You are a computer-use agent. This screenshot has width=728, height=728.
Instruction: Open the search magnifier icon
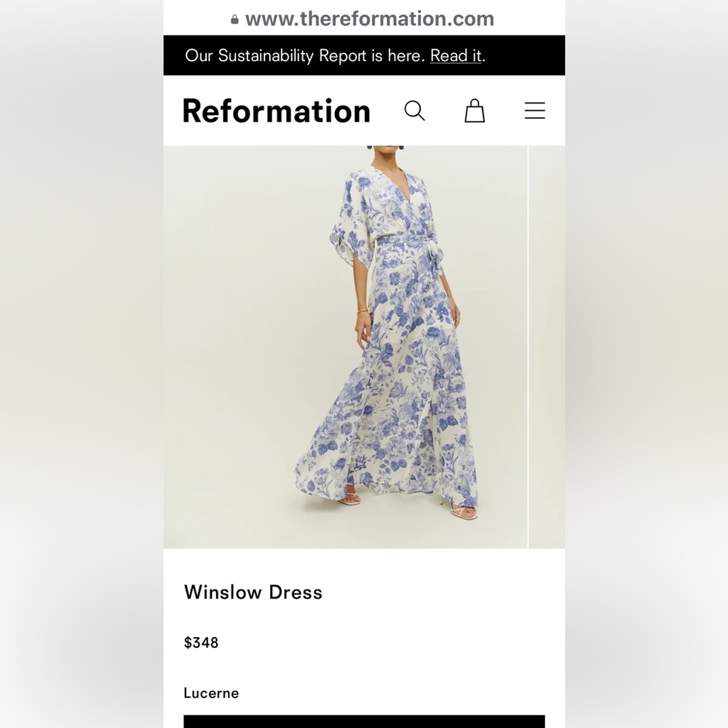pyautogui.click(x=414, y=111)
